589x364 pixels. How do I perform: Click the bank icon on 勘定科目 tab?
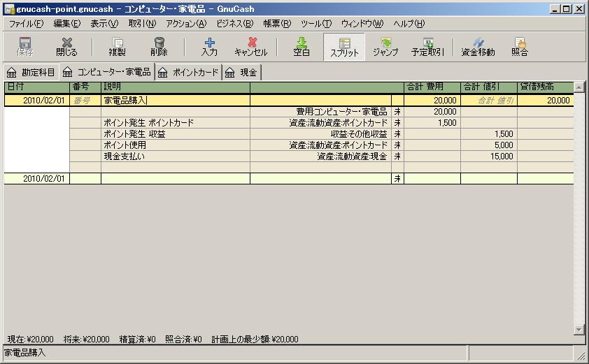(x=12, y=73)
